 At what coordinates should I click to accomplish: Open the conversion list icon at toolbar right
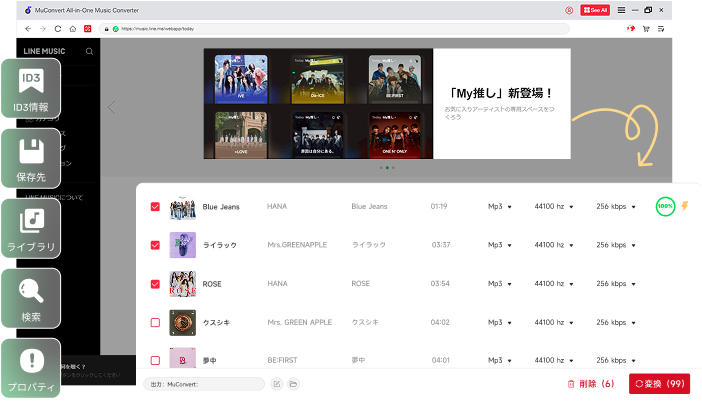click(661, 29)
